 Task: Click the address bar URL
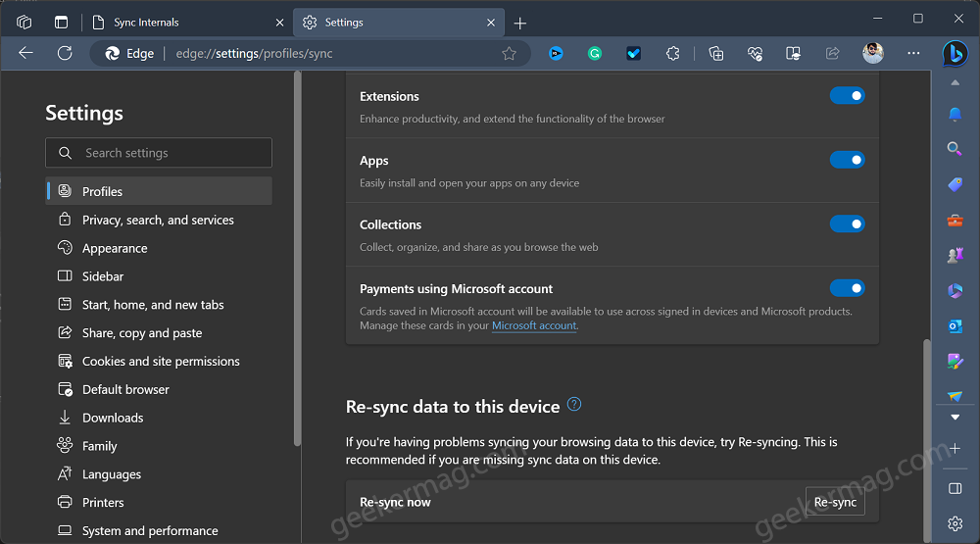pos(255,54)
